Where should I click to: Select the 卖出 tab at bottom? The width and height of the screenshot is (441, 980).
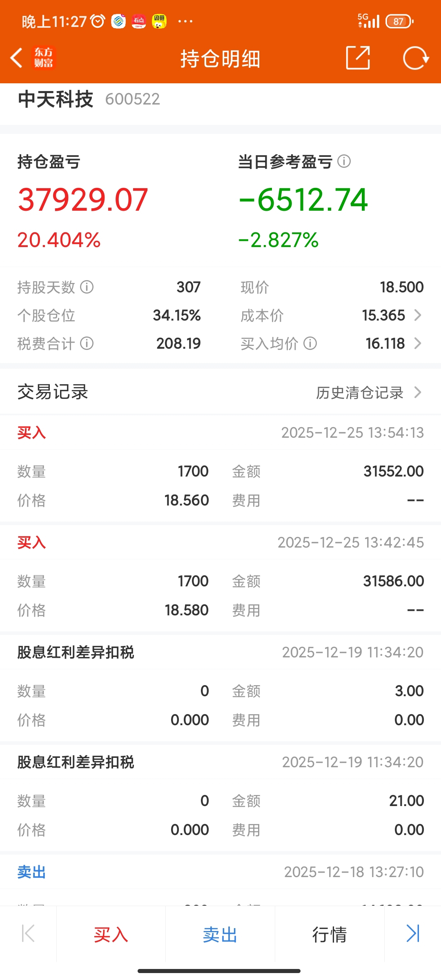[x=220, y=934]
